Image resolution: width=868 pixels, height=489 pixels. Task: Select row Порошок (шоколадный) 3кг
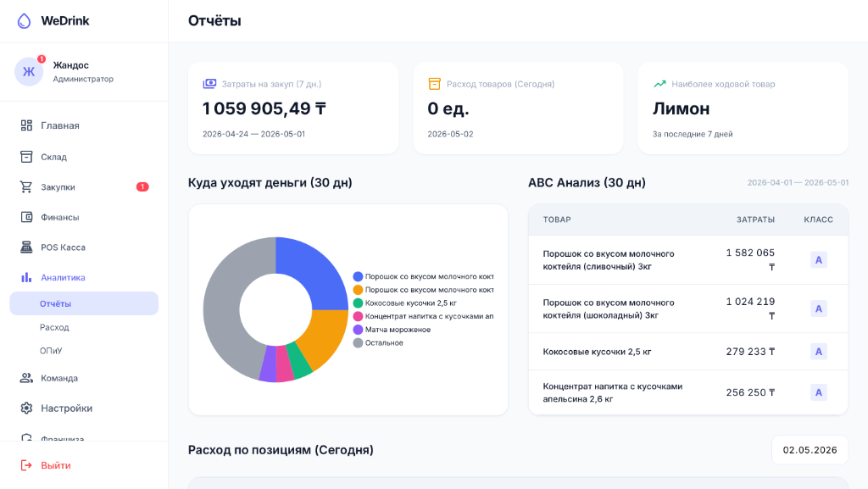(x=688, y=308)
